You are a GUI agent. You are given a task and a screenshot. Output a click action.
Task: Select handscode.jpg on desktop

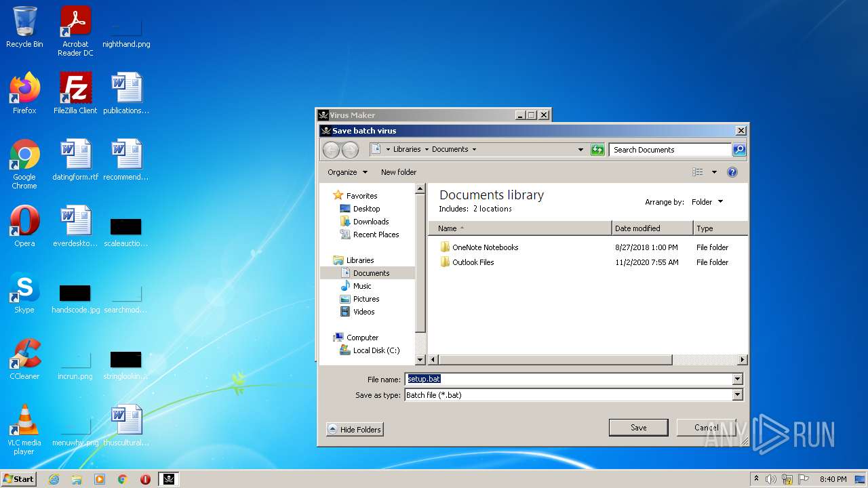coord(75,298)
